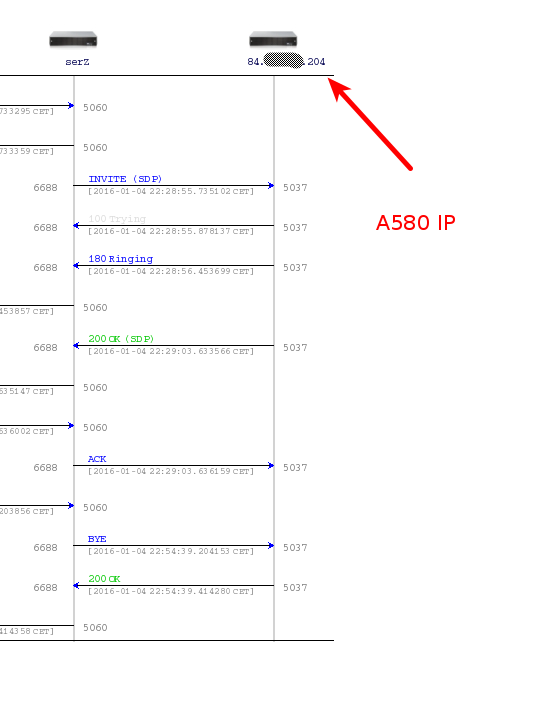Image resolution: width=558 pixels, height=701 pixels.
Task: Click timestamp 22:28:55.735102 CET under INVITE
Action: tap(171, 191)
